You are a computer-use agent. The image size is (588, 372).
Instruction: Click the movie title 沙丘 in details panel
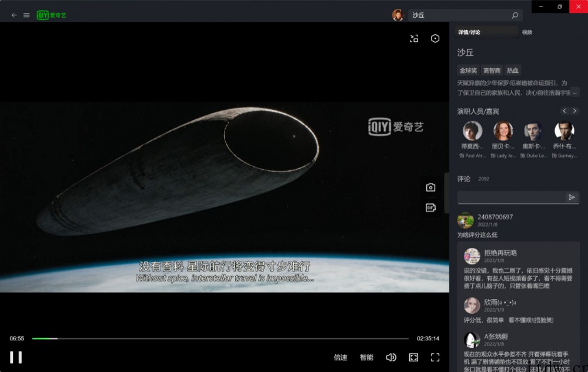point(465,52)
